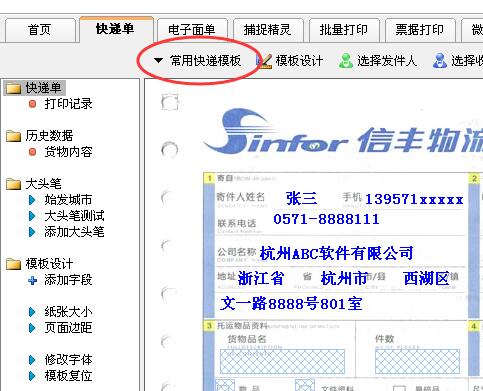Click the arrow beside 始发城市

pyautogui.click(x=32, y=200)
